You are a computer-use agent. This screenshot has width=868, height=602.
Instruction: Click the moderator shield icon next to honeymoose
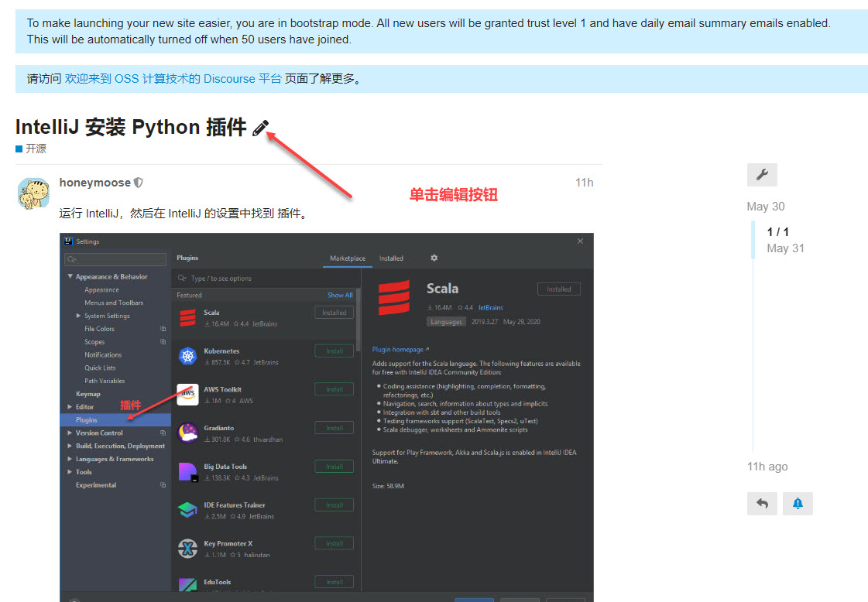tap(139, 183)
